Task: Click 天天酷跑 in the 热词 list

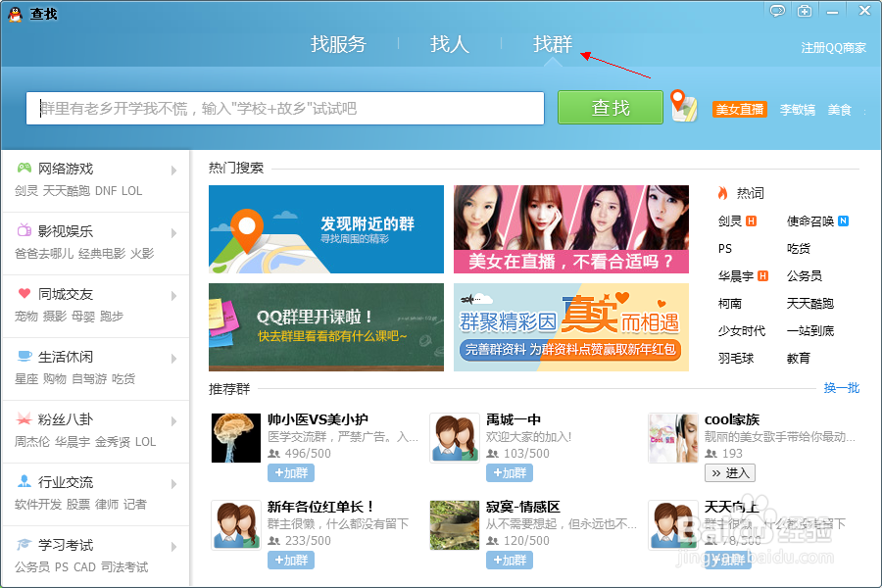Action: coord(810,303)
